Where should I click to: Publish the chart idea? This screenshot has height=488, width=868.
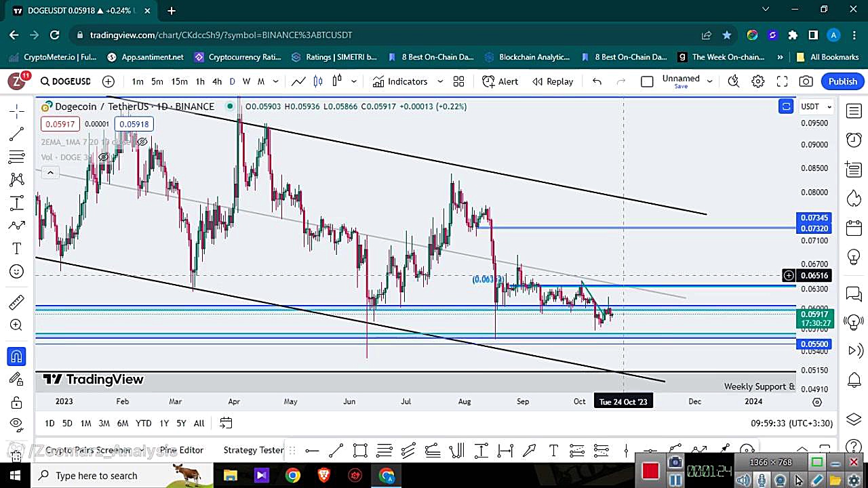[843, 81]
